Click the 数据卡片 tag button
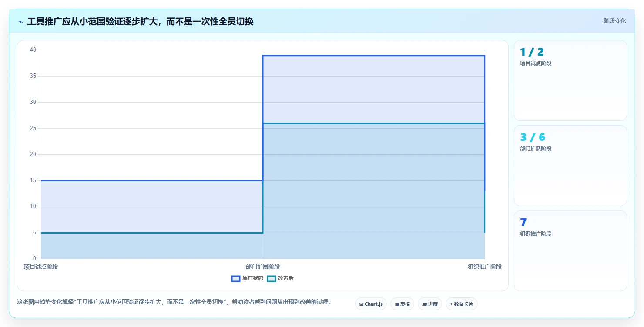The height and width of the screenshot is (327, 644). tap(462, 304)
